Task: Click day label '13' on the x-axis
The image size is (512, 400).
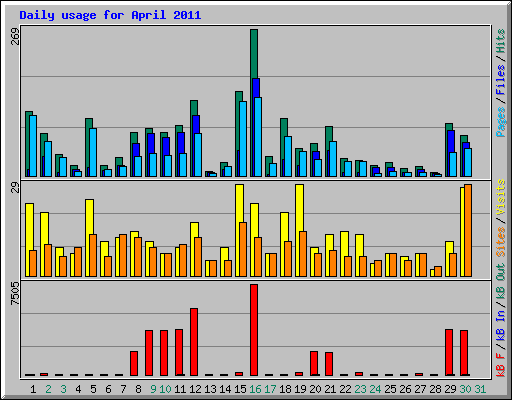Action: point(210,389)
